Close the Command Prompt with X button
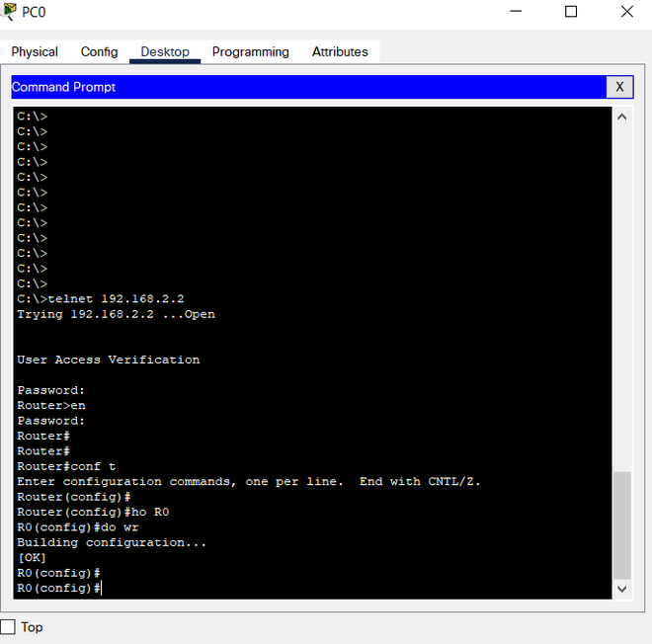The width and height of the screenshot is (652, 644). (x=619, y=87)
